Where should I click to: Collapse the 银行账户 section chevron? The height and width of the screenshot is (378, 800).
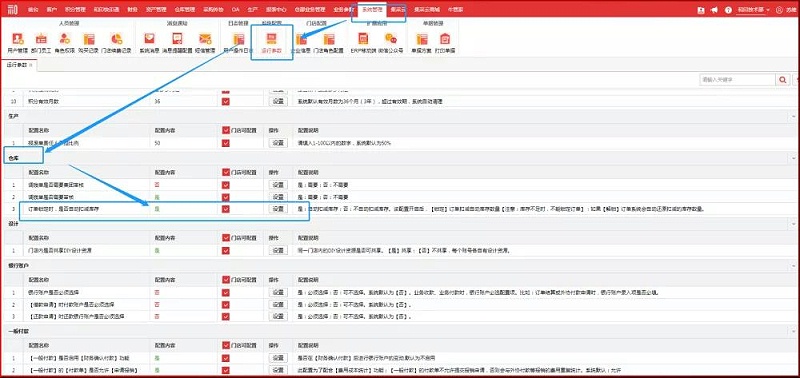794,266
